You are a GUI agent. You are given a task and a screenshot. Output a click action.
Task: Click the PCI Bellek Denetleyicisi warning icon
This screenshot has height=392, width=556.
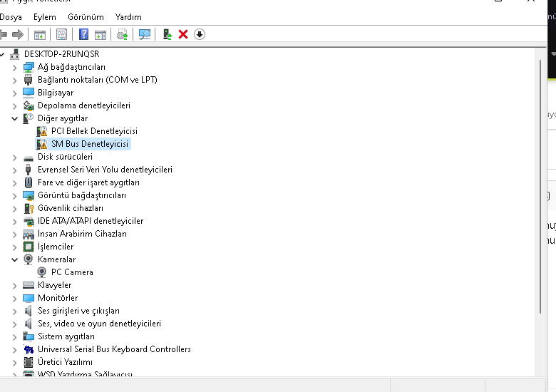[42, 131]
